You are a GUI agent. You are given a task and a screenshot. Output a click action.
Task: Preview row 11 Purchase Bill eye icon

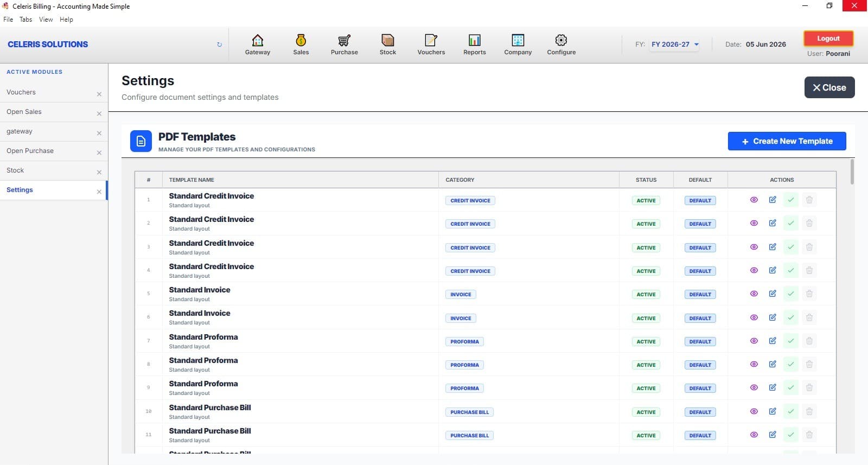[x=754, y=435]
